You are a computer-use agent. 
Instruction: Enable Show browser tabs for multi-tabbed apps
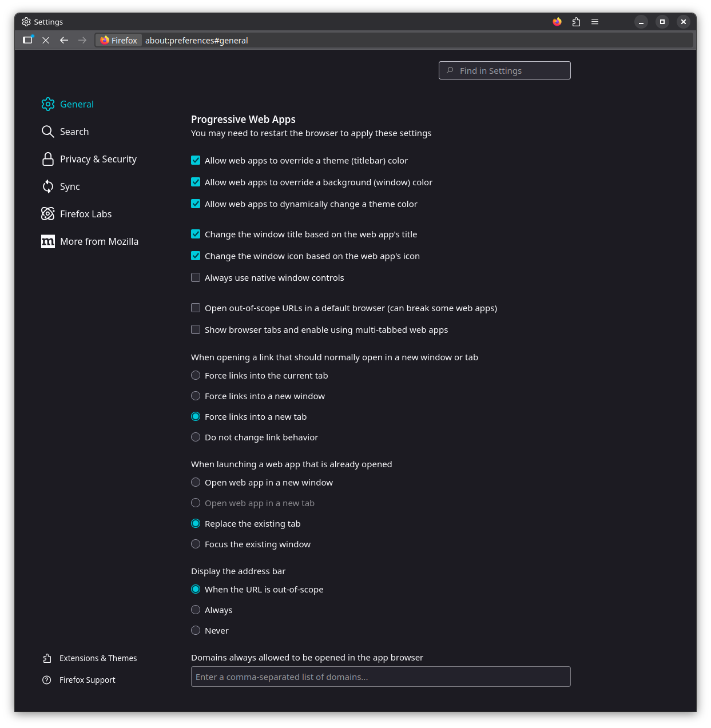pos(196,329)
